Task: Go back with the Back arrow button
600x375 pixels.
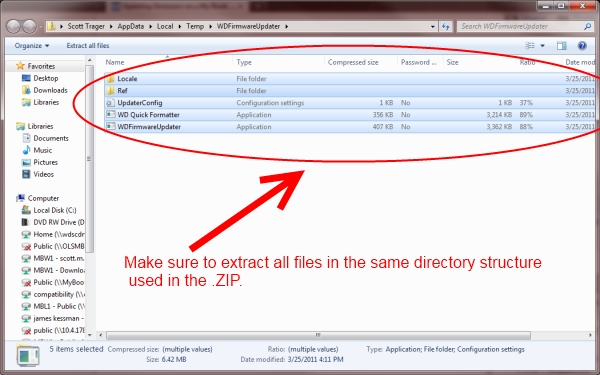Action: (13, 26)
